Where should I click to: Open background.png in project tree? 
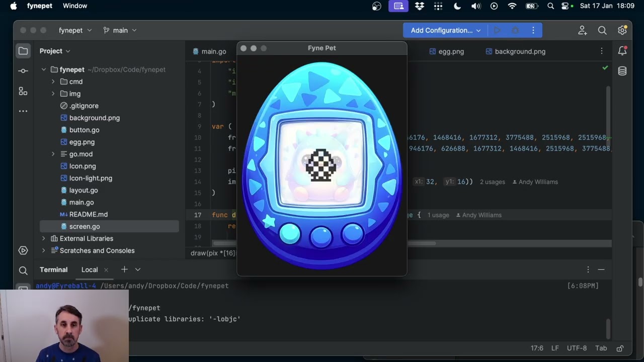click(95, 118)
